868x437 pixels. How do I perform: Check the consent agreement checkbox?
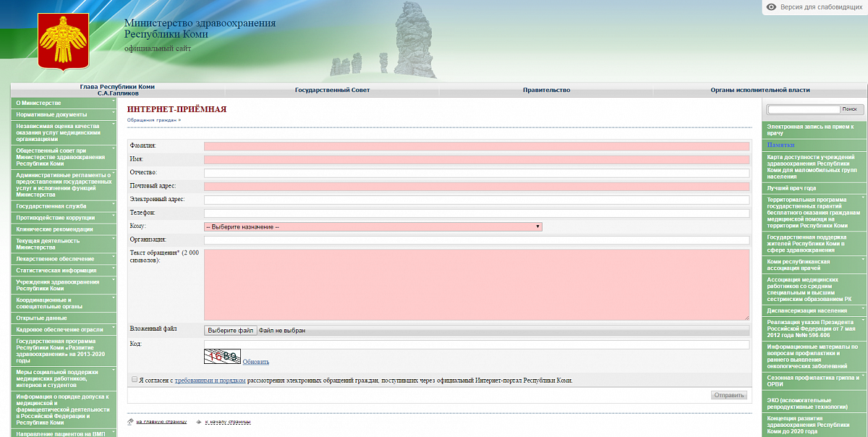point(135,379)
